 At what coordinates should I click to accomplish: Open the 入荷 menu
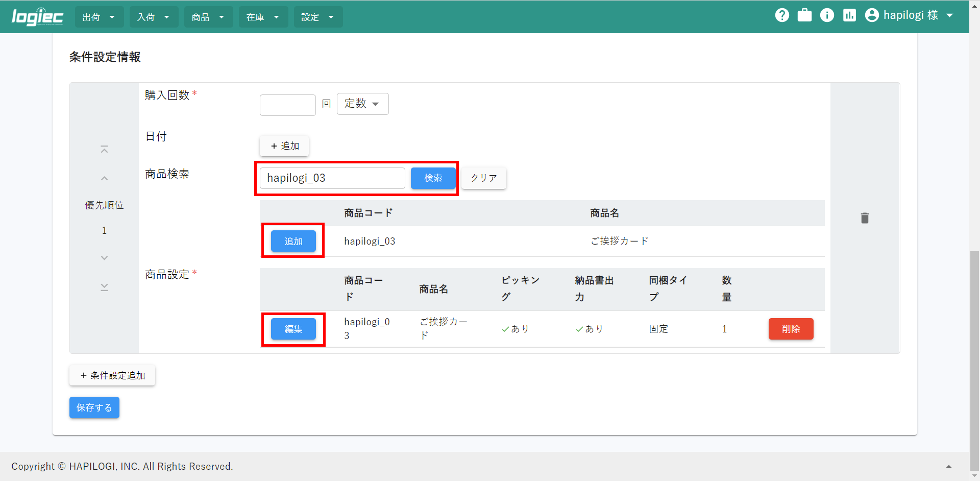[x=154, y=17]
